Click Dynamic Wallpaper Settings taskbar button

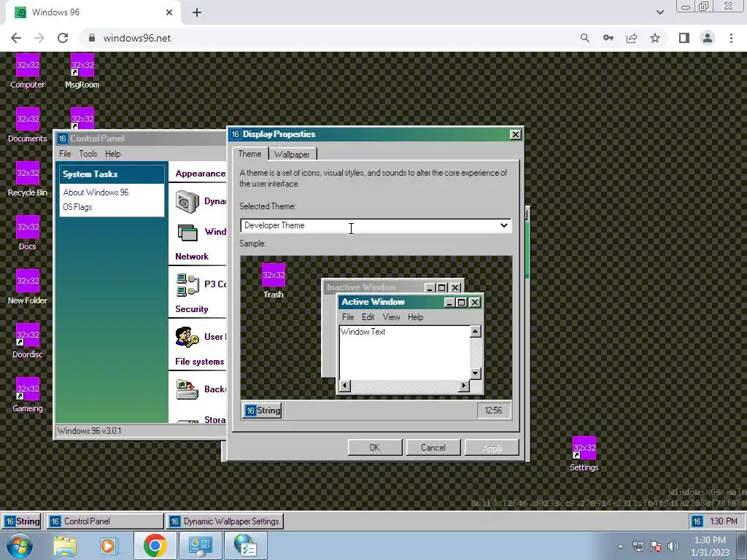(x=225, y=521)
